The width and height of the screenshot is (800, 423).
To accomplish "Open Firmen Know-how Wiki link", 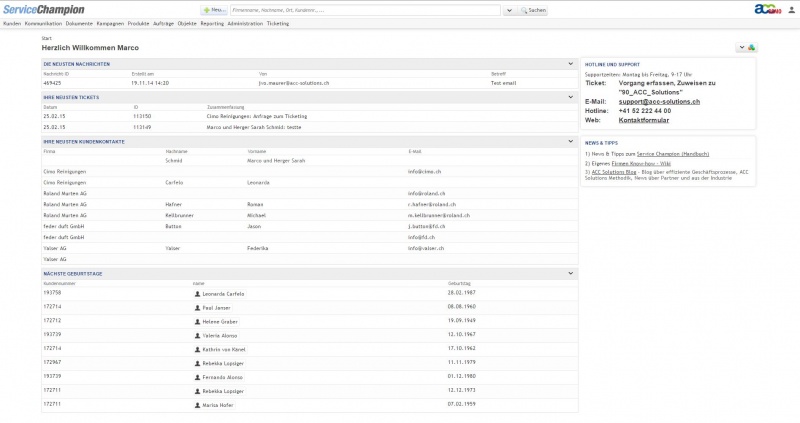I will click(x=641, y=164).
